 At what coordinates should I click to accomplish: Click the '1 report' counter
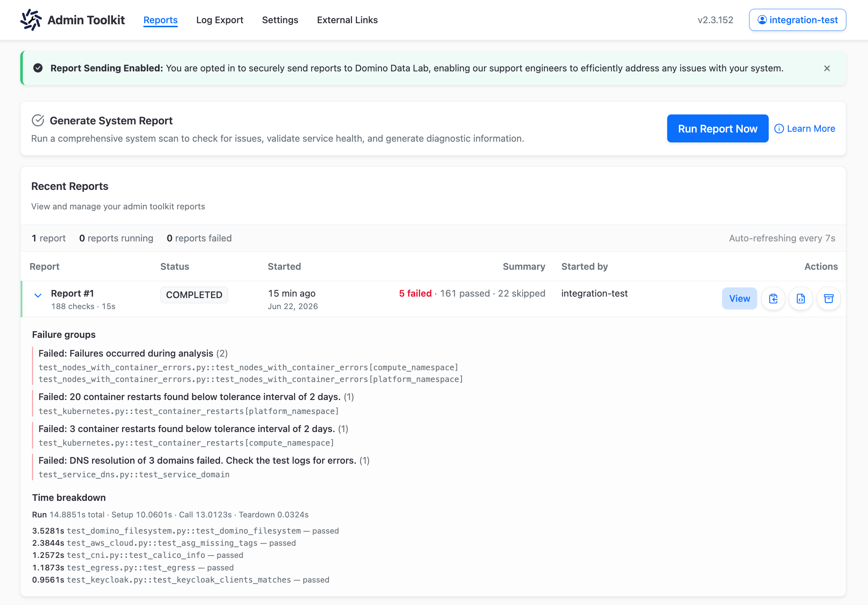(49, 238)
